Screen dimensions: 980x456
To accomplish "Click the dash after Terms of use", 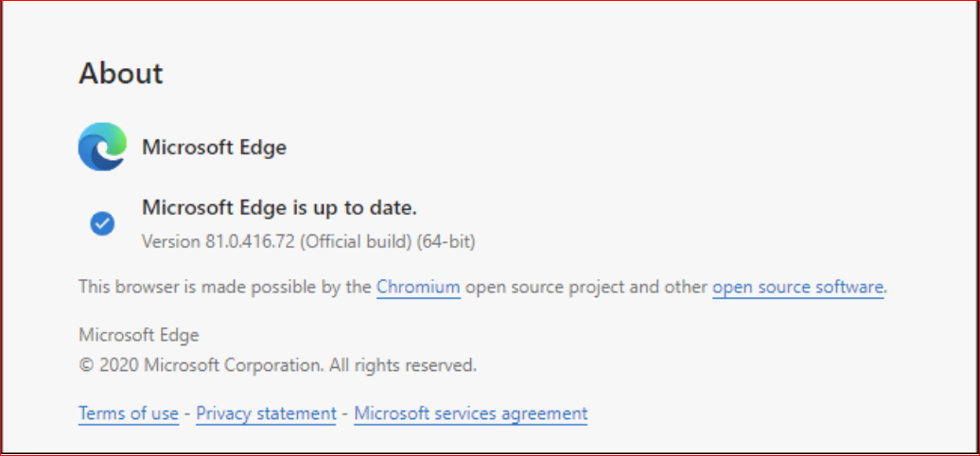I will [x=187, y=413].
